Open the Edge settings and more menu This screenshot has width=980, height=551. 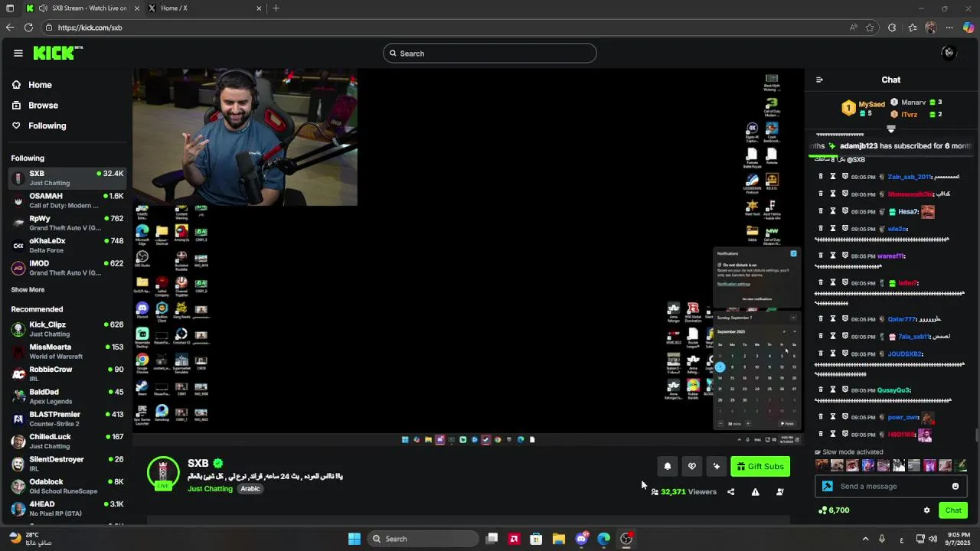tap(949, 28)
